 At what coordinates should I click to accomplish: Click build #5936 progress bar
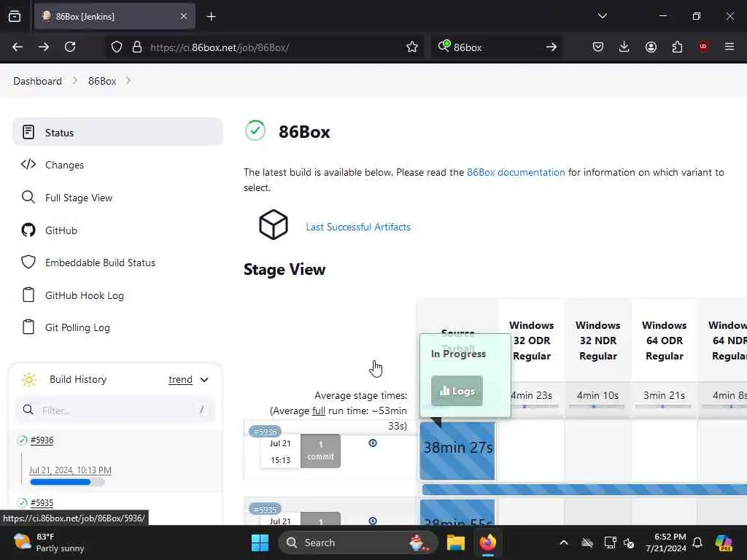67,483
